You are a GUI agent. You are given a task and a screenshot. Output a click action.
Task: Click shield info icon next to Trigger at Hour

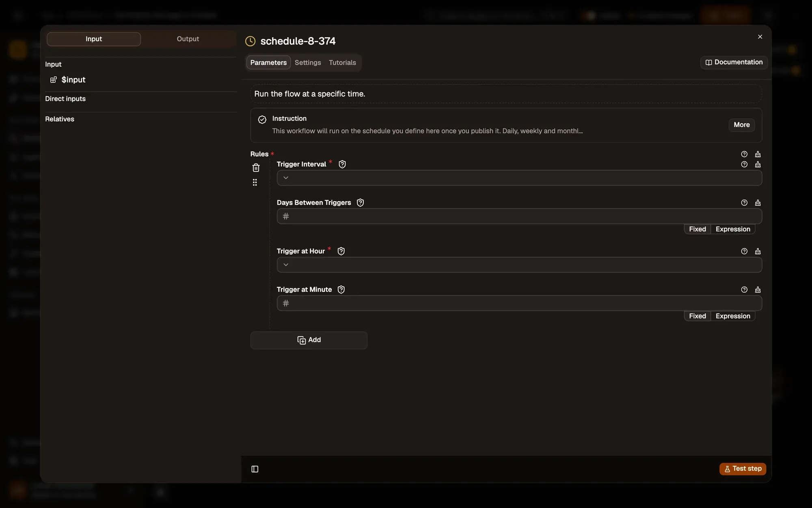click(341, 251)
